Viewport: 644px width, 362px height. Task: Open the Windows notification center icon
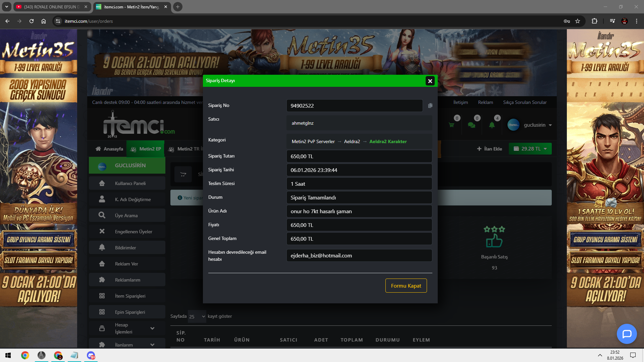(633, 355)
